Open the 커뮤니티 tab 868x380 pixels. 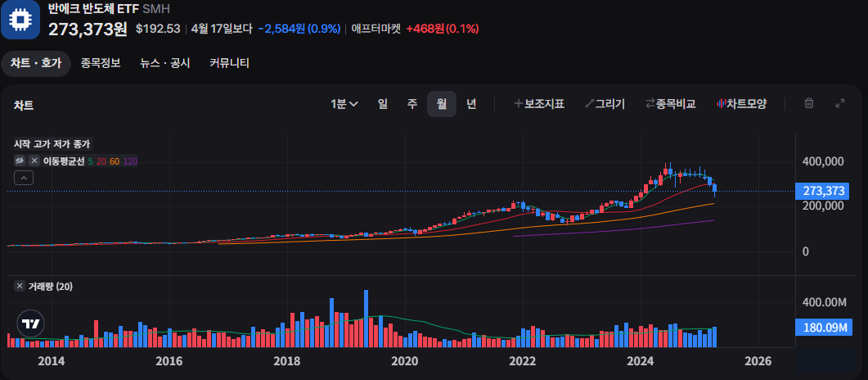(229, 63)
